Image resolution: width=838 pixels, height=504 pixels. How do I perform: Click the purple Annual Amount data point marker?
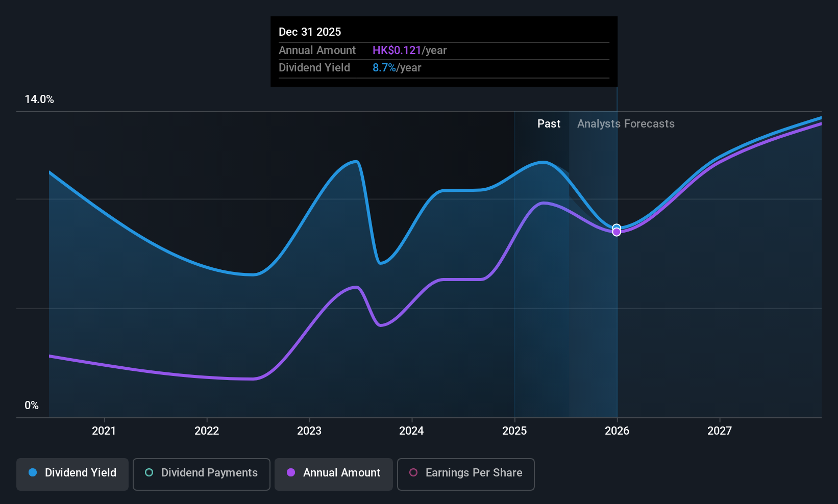pyautogui.click(x=617, y=232)
